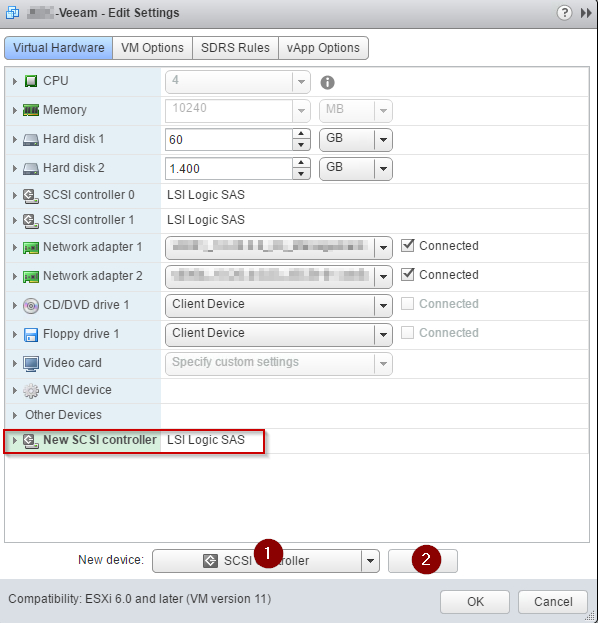Expand the SCSI controller 0 row
The image size is (598, 623).
(x=15, y=195)
